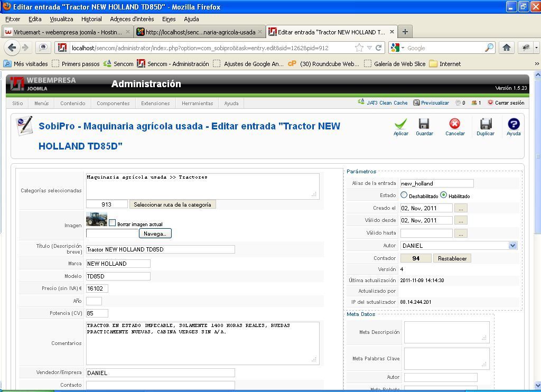Click the Precio input field
541x392 pixels.
[97, 288]
